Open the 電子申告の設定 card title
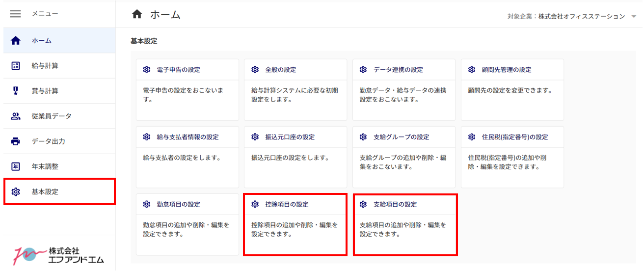This screenshot has height=271, width=644. click(x=179, y=70)
